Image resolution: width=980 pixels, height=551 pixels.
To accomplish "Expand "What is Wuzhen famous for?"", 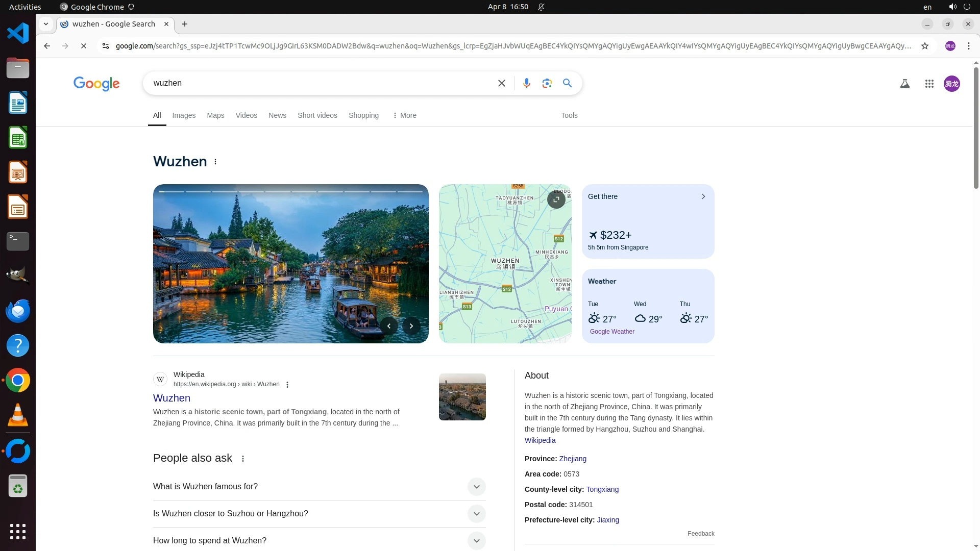I will coord(476,487).
